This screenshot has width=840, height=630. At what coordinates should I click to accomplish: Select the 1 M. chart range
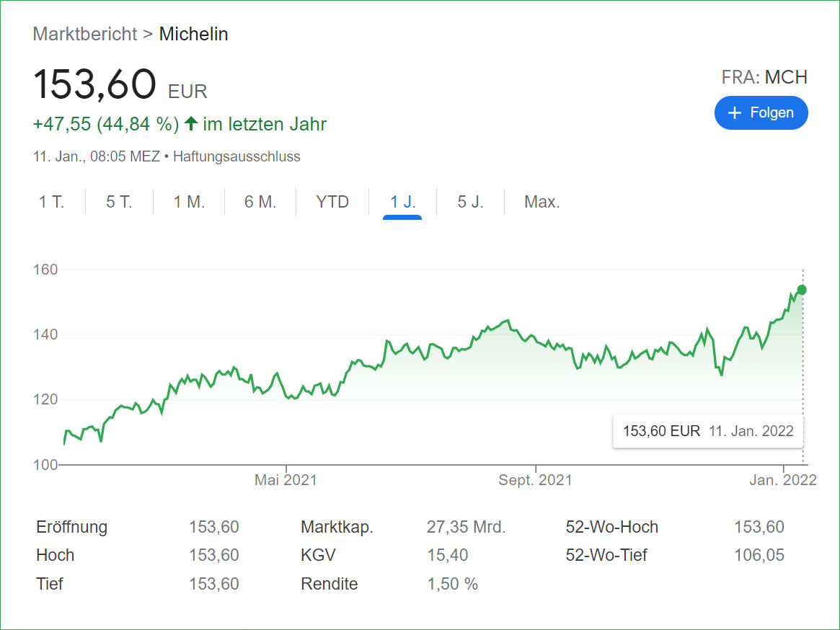point(189,202)
